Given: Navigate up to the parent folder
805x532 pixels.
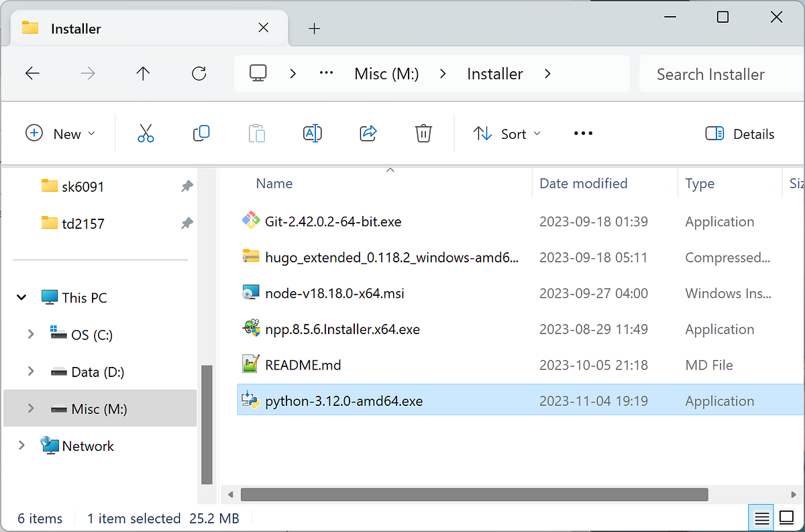Looking at the screenshot, I should [x=142, y=74].
